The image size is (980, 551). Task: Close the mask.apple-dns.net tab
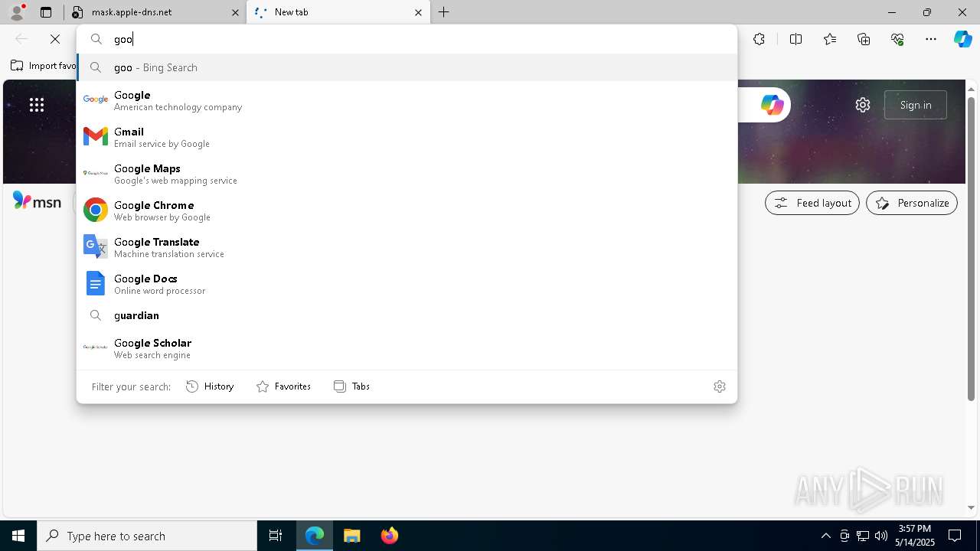(x=234, y=12)
